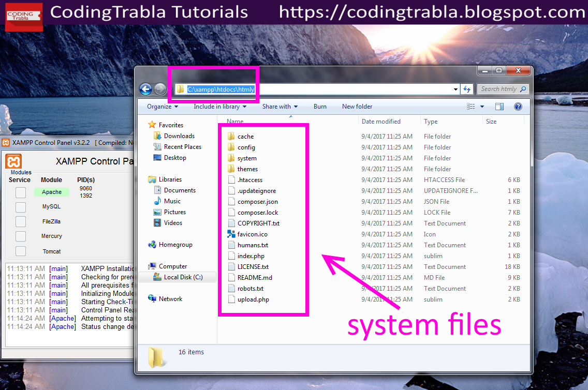Open the view options dropdown arrow
The width and height of the screenshot is (588, 390).
[x=482, y=107]
